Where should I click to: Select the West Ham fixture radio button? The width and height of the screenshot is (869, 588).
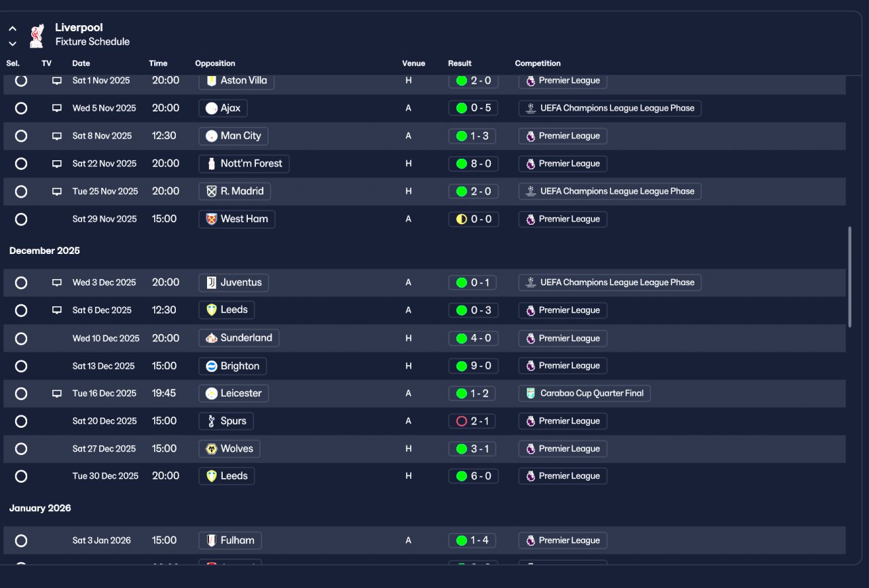point(21,219)
